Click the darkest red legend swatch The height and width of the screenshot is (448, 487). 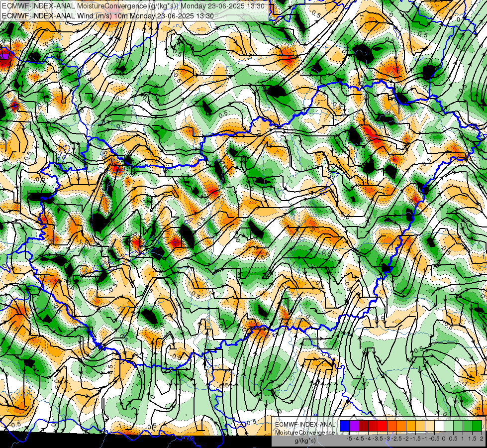click(x=364, y=426)
